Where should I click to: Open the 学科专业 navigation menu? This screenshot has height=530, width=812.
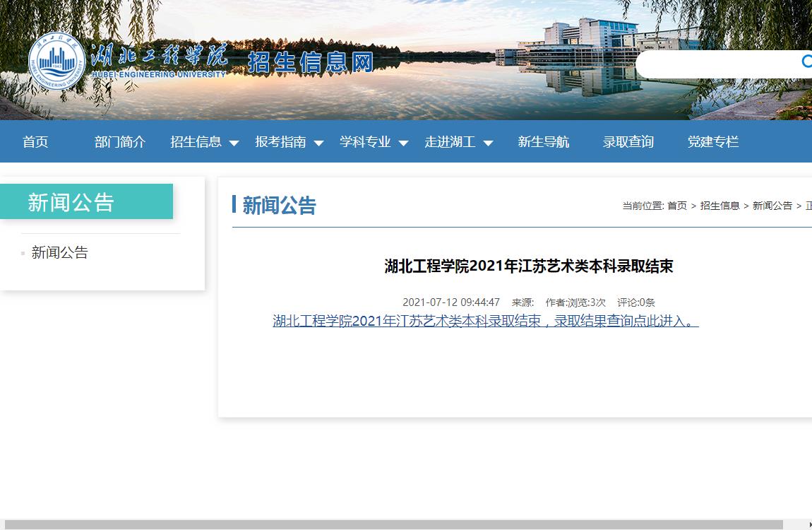tap(365, 141)
